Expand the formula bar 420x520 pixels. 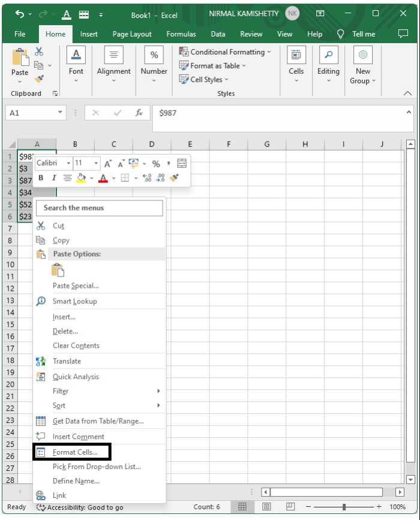(409, 112)
